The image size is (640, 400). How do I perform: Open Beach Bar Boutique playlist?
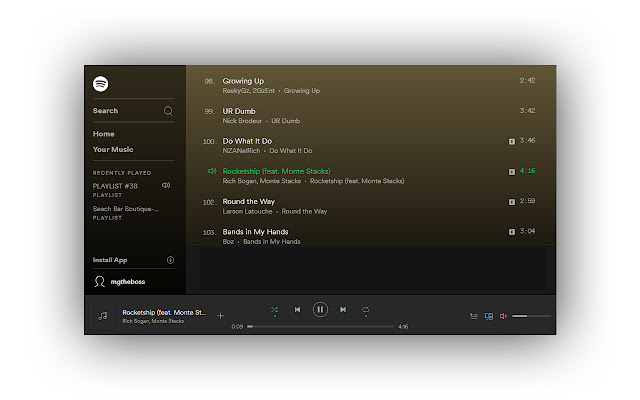(126, 209)
